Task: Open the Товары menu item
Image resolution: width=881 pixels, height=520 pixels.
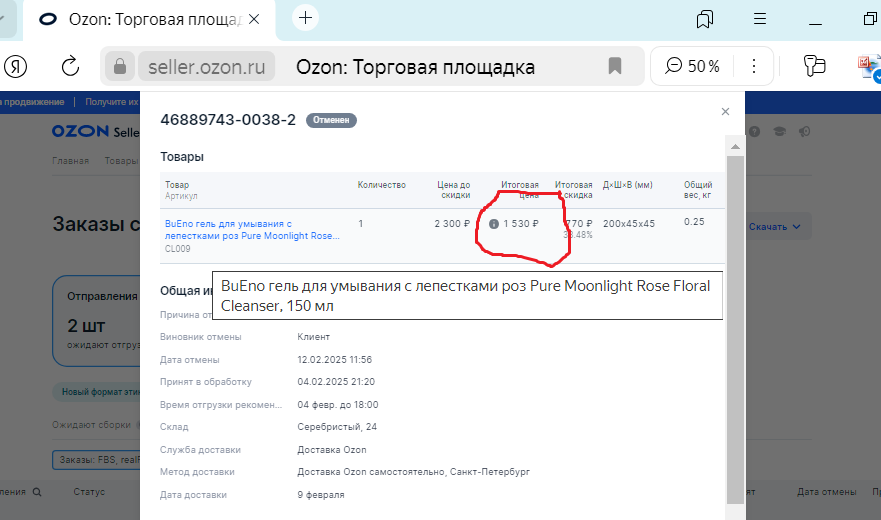Action: (121, 161)
